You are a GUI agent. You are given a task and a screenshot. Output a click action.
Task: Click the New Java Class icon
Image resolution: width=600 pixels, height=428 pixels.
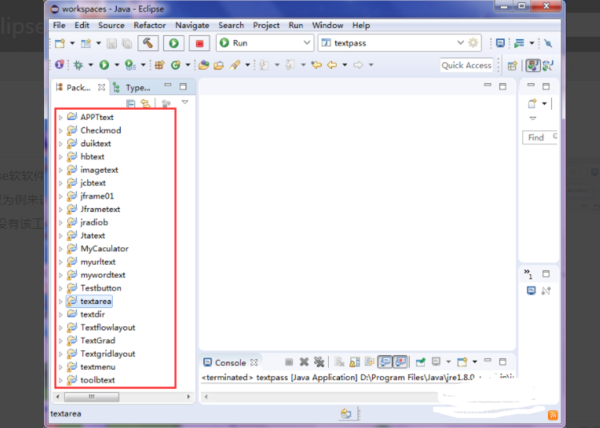pyautogui.click(x=176, y=65)
